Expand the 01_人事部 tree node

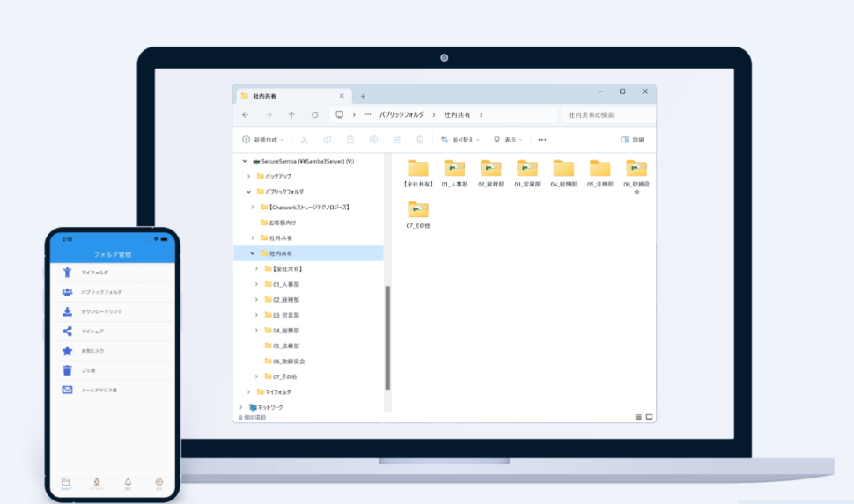click(256, 284)
